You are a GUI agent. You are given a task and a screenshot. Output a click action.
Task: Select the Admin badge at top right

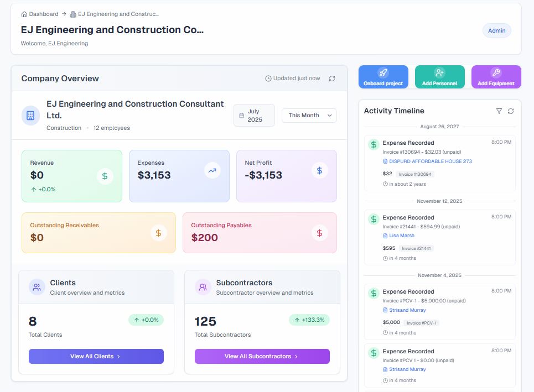[496, 30]
